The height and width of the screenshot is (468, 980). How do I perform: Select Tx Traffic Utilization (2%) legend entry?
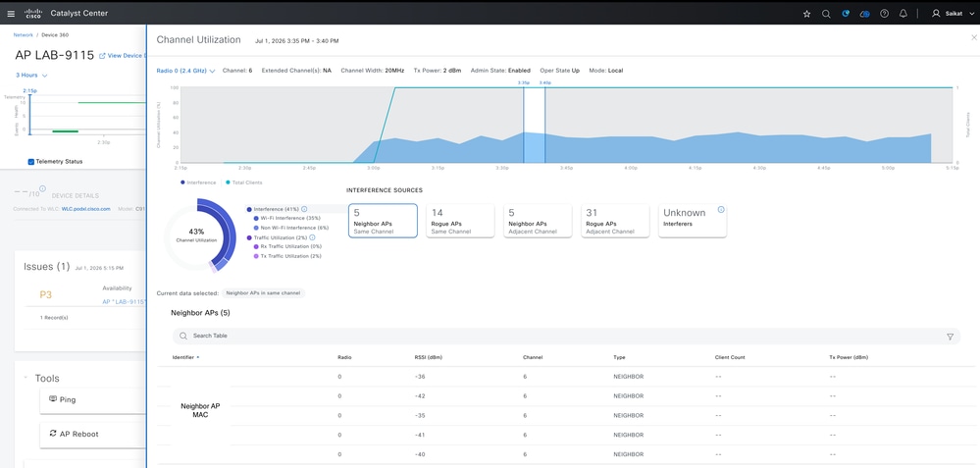pyautogui.click(x=287, y=256)
